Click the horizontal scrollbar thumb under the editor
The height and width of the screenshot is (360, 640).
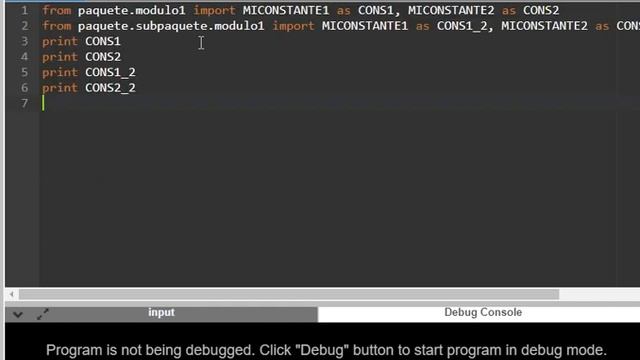(x=289, y=294)
